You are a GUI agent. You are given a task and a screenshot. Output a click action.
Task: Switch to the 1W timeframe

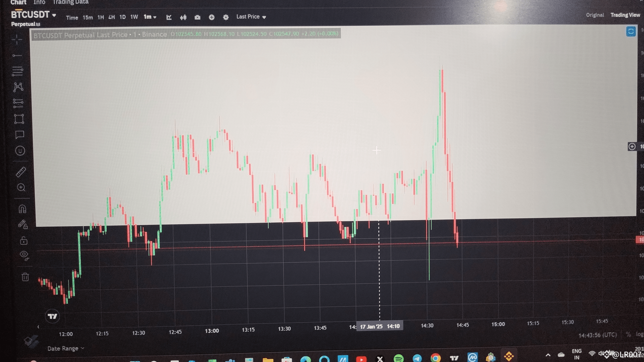(134, 17)
